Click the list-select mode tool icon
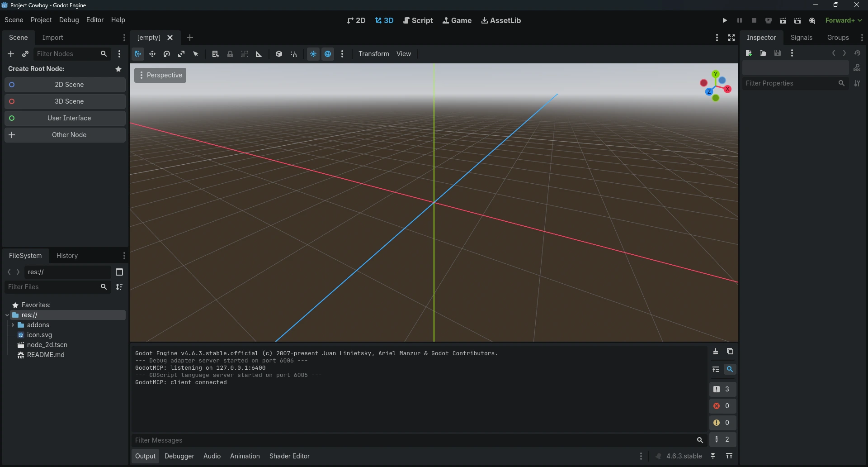This screenshot has width=868, height=467. [216, 54]
